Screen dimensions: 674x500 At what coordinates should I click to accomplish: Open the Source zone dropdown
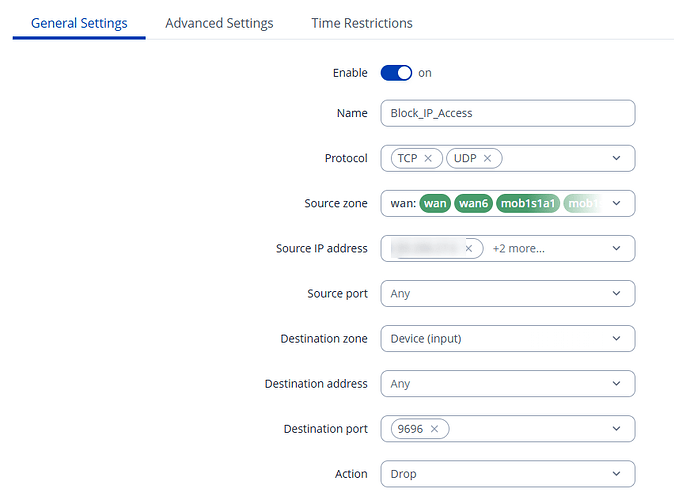(615, 204)
